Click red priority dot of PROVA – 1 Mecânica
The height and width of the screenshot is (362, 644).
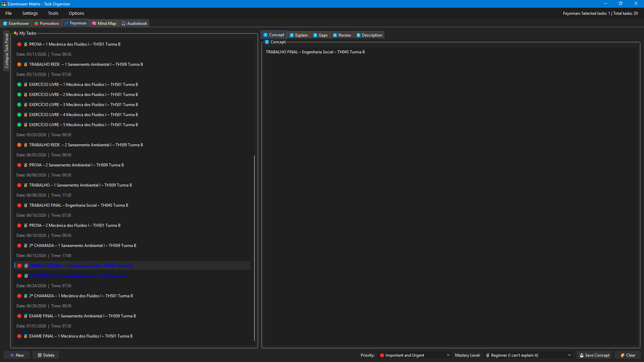click(19, 44)
